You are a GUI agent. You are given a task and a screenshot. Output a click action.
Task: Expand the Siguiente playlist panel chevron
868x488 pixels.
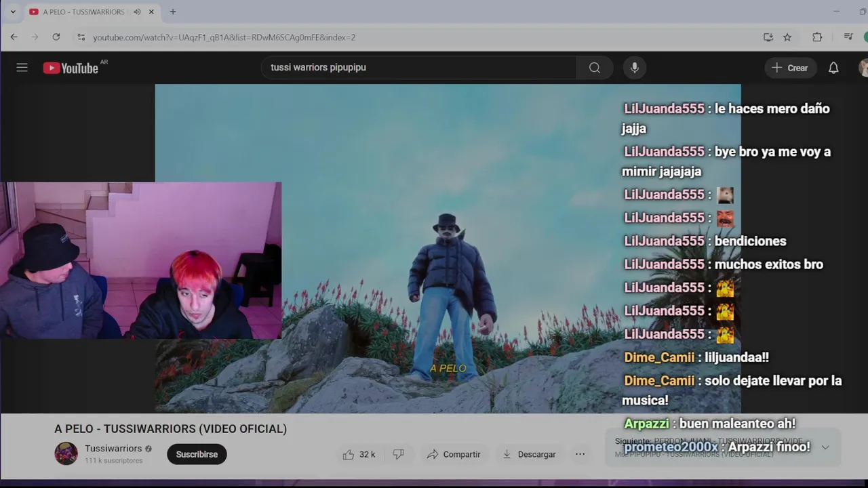click(x=825, y=447)
